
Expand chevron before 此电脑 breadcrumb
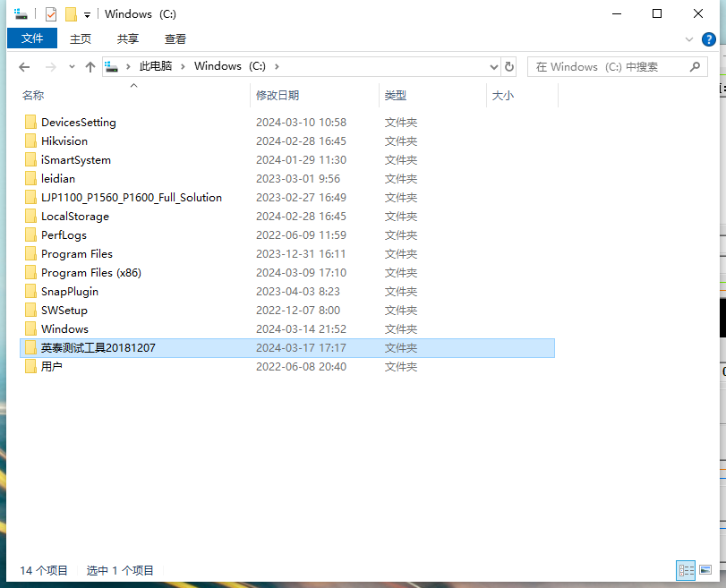(x=128, y=66)
